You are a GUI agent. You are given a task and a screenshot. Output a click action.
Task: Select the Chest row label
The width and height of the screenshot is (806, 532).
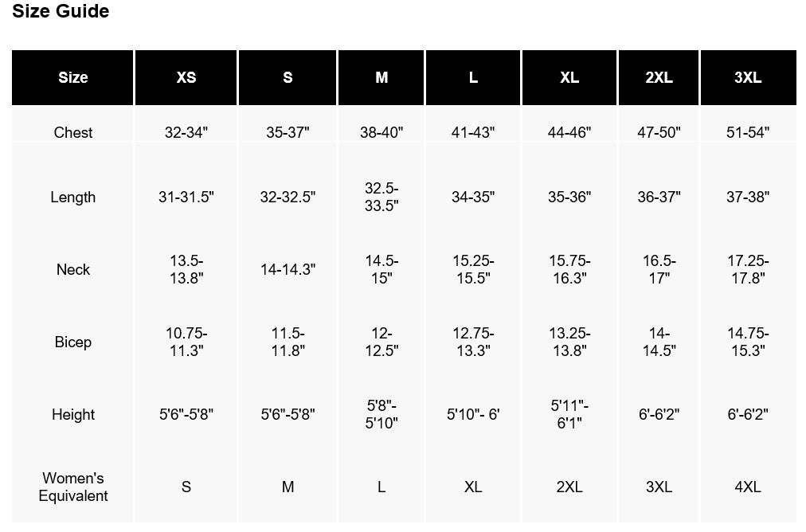pyautogui.click(x=73, y=133)
